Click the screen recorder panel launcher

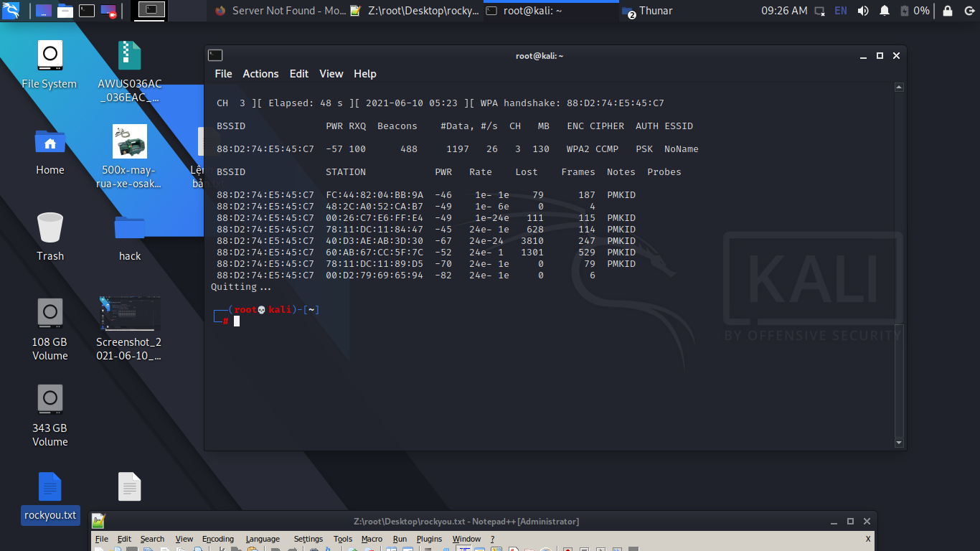click(109, 11)
